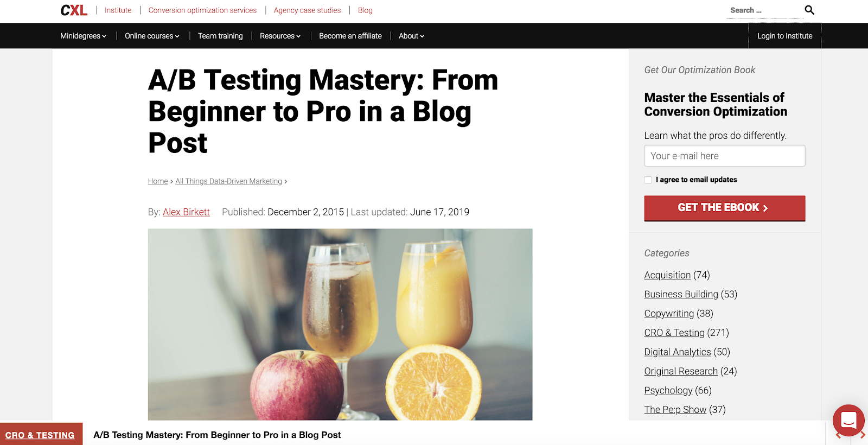Tick the agree to email updates checkbox

pos(648,180)
